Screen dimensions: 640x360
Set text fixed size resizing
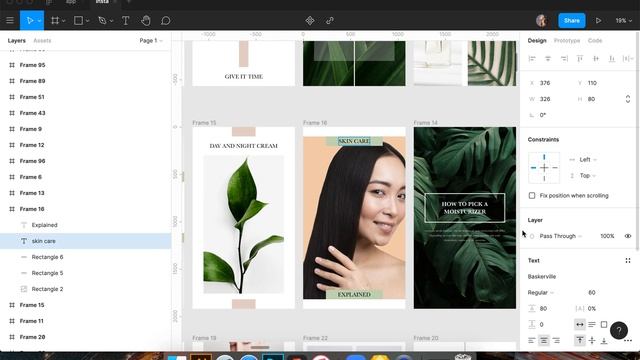[x=604, y=324]
